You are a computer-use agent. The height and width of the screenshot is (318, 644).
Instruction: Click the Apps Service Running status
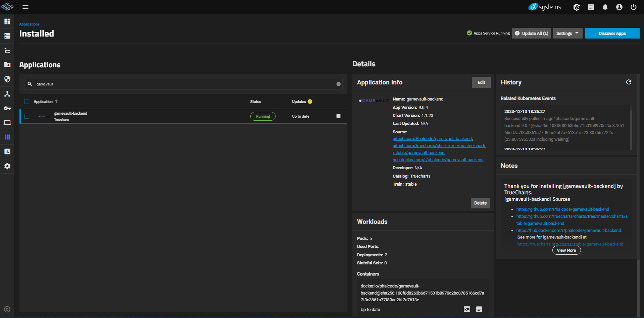(x=488, y=33)
